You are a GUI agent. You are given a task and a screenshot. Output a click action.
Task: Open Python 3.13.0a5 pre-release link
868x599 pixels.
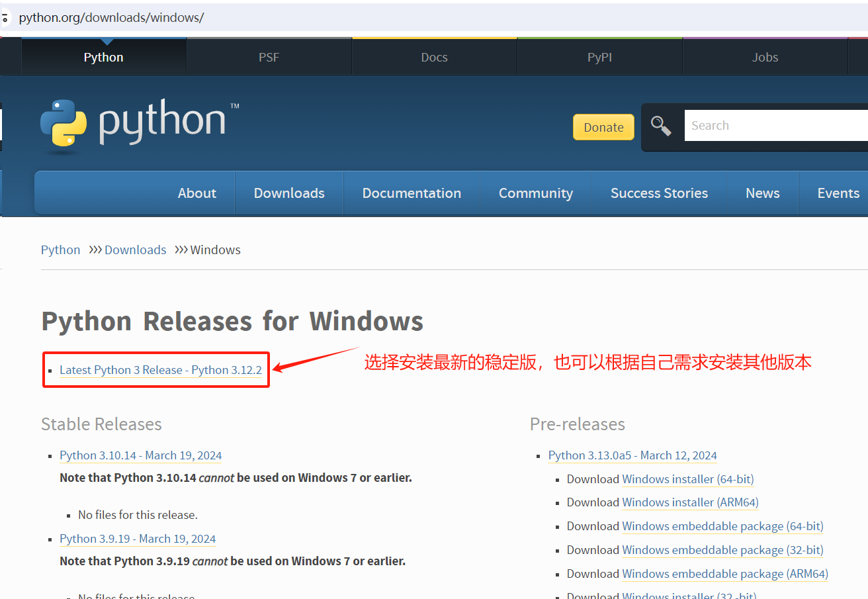click(632, 455)
